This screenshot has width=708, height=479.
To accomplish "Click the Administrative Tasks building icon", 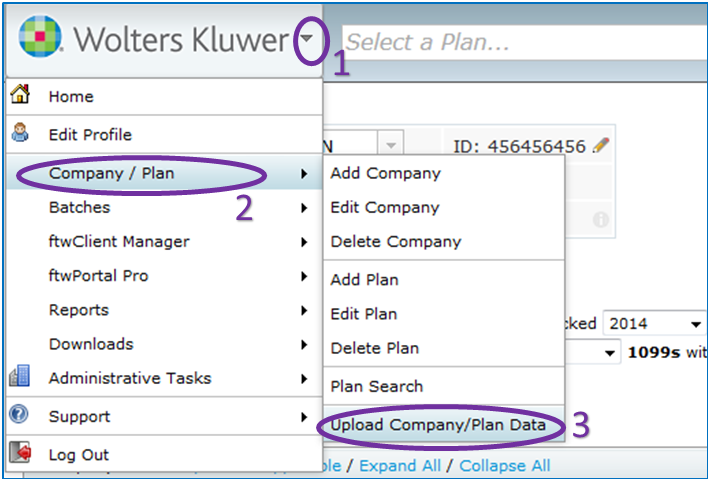I will [20, 376].
